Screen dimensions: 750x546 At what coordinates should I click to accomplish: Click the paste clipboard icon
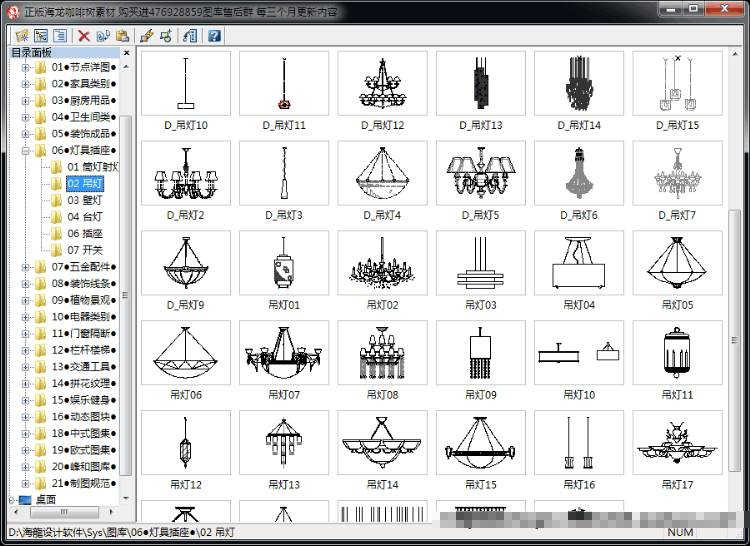click(122, 36)
